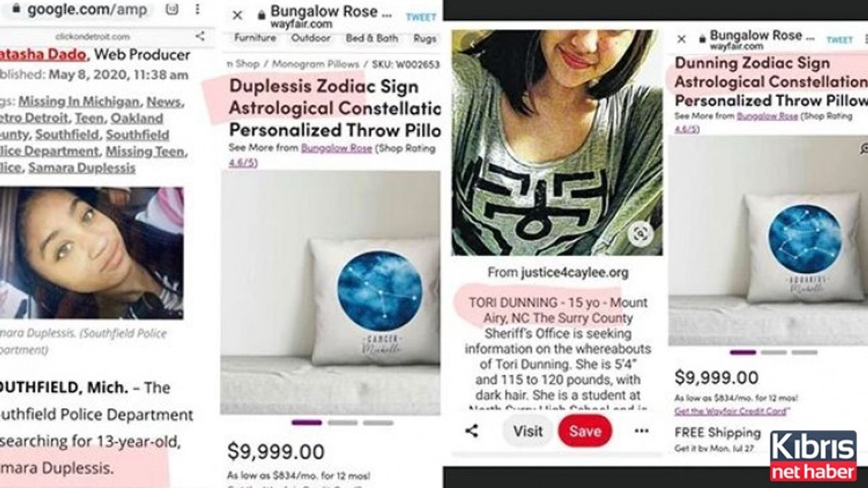
Task: Open the three-dot more options beside Save
Action: point(641,431)
